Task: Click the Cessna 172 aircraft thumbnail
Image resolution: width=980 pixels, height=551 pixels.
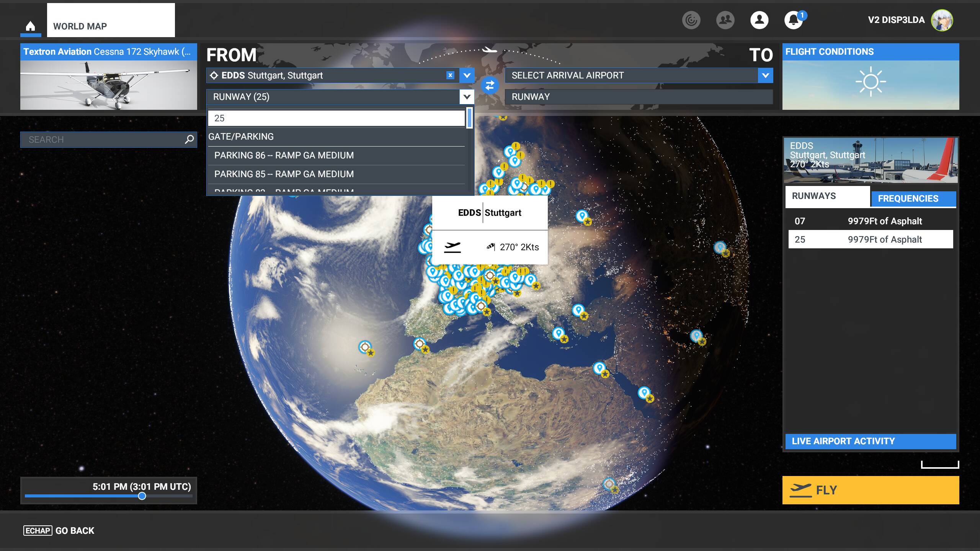Action: (108, 85)
